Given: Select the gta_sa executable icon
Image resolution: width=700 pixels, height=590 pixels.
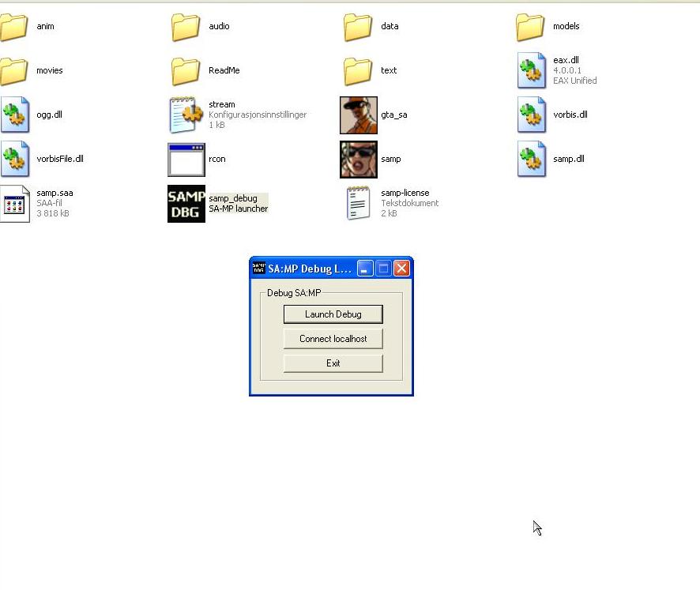Looking at the screenshot, I should 359,115.
